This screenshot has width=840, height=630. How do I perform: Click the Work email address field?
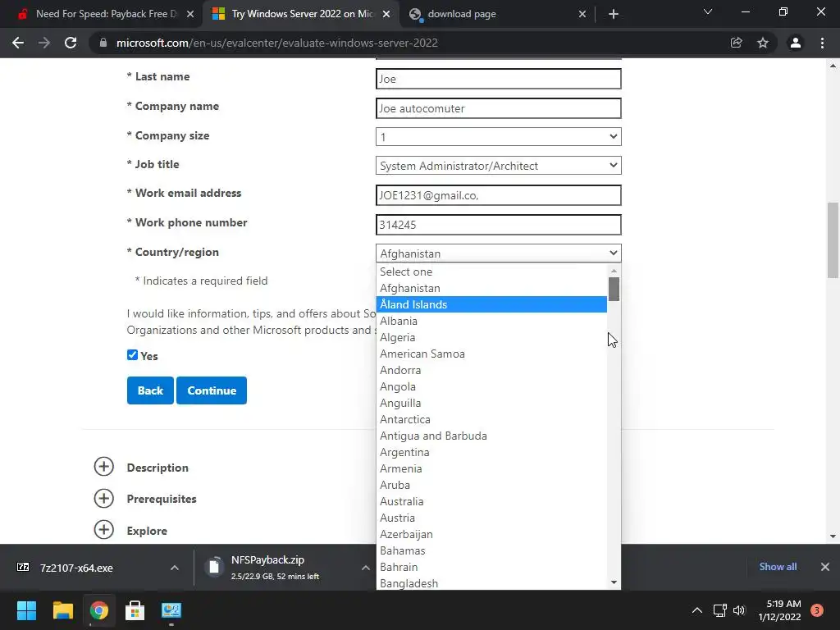tap(498, 195)
